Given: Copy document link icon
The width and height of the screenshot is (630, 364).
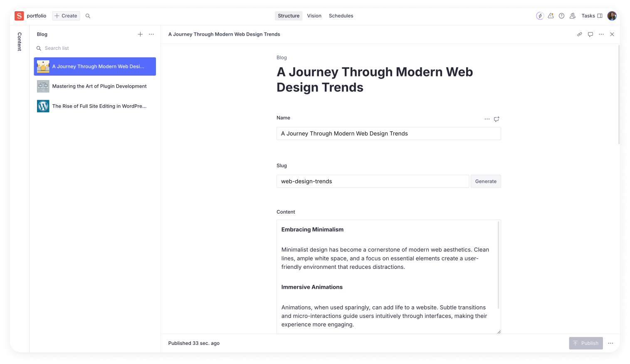Looking at the screenshot, I should [x=580, y=34].
